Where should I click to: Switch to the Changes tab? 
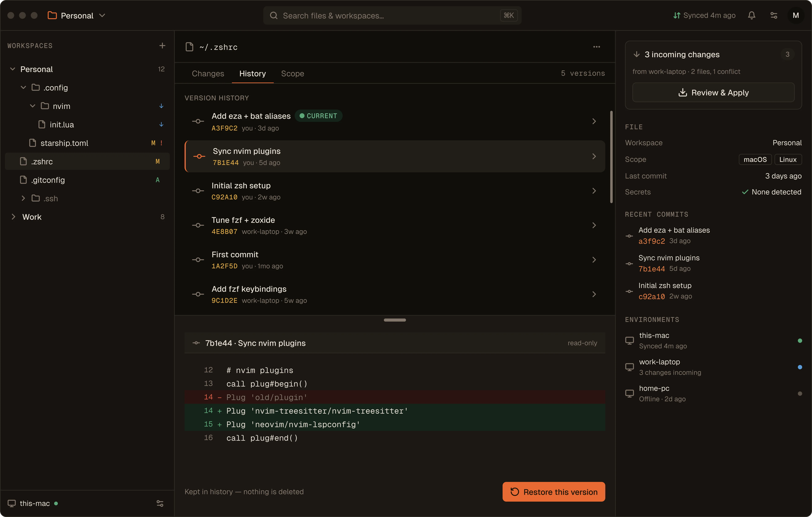[x=208, y=74]
